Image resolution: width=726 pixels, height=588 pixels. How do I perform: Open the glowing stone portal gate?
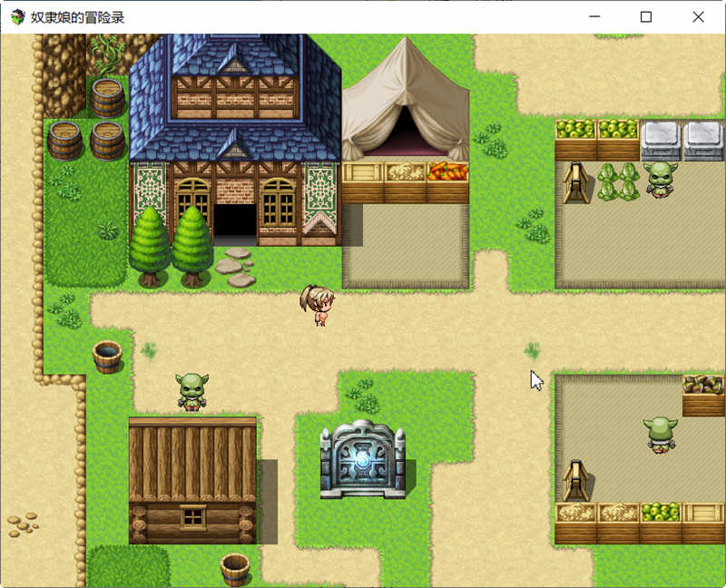[364, 461]
